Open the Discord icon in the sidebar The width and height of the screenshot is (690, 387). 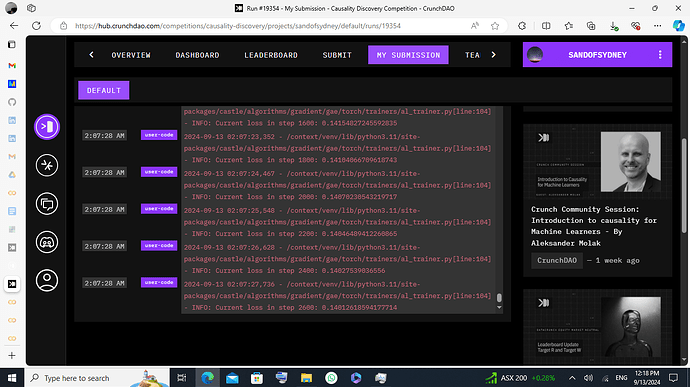pos(47,242)
